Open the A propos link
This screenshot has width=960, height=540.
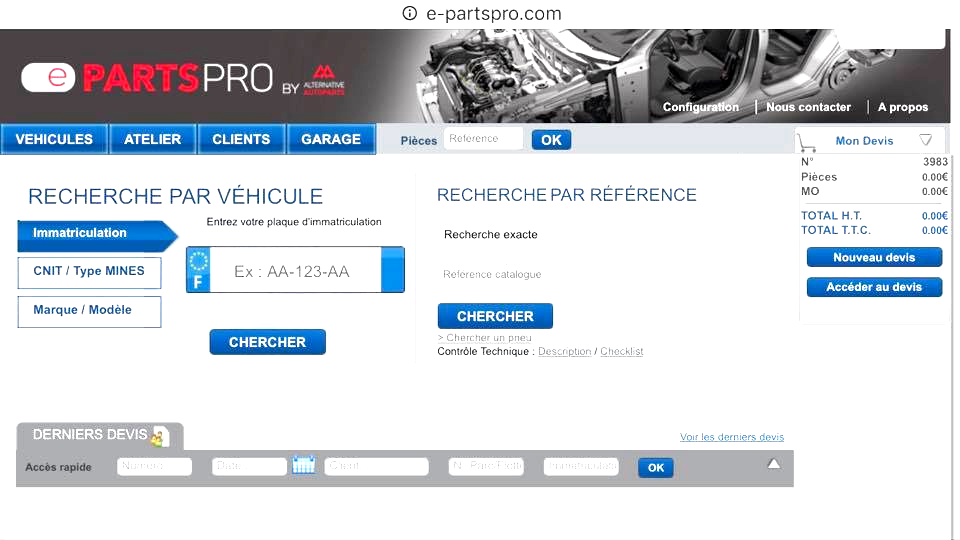(x=903, y=107)
